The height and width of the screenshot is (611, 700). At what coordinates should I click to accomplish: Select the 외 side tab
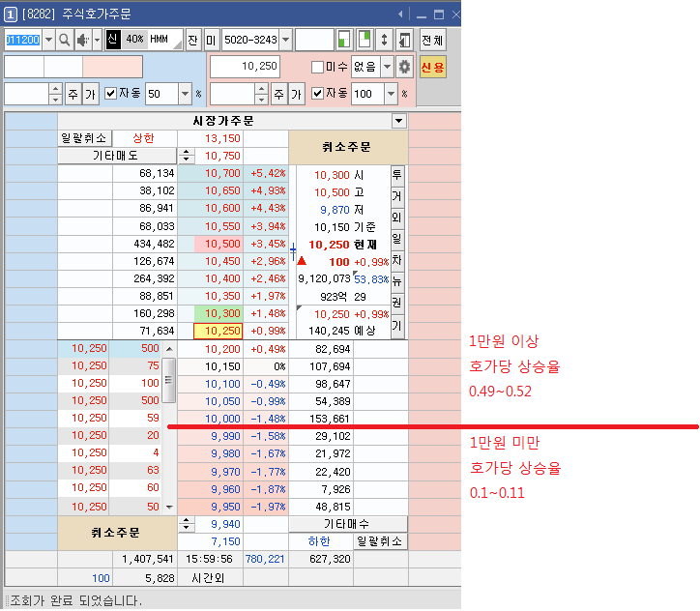(x=396, y=218)
